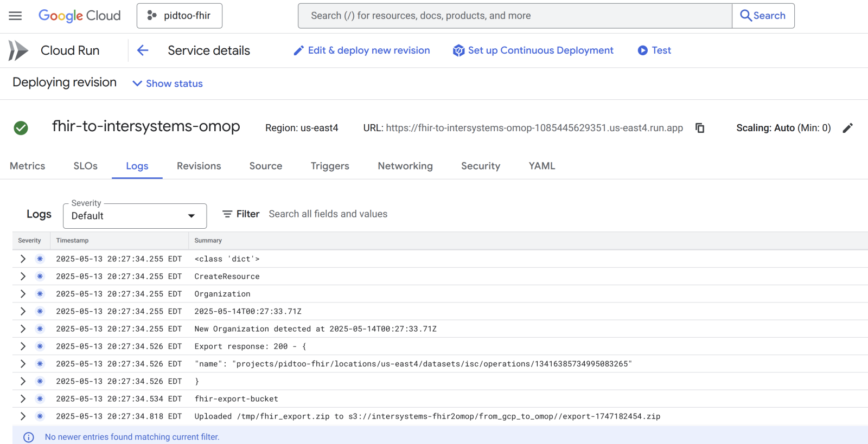
Task: Click Set up Continuous Deployment
Action: tap(533, 50)
